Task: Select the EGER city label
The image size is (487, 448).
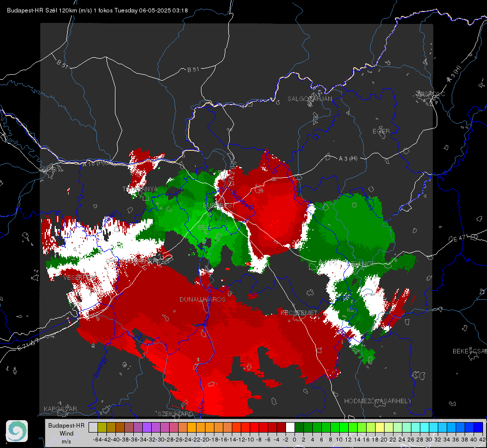Action: point(381,131)
